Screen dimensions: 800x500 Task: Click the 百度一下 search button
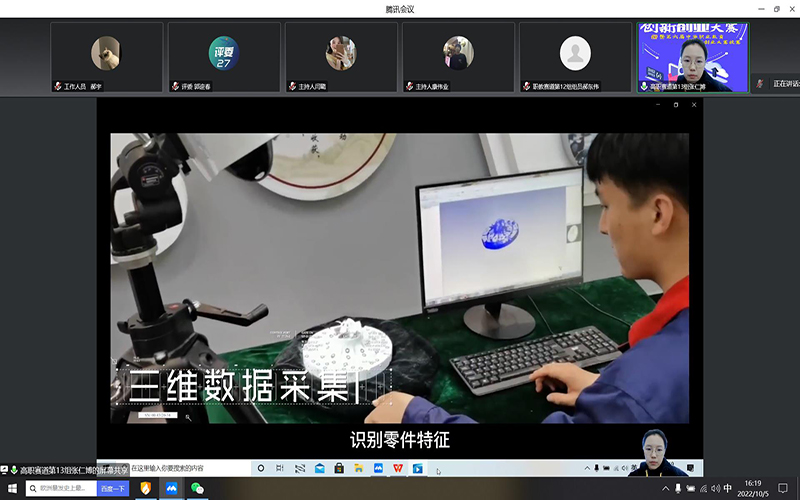(113, 488)
